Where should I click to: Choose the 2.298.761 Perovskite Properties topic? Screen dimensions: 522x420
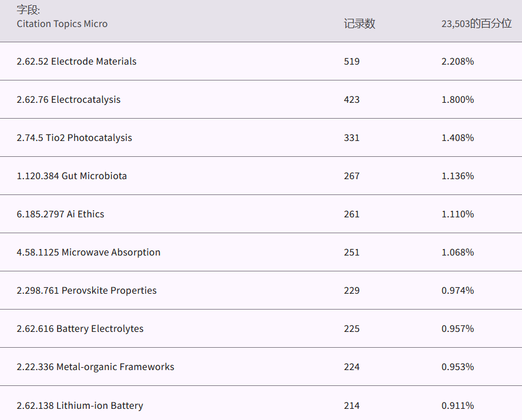click(x=86, y=291)
